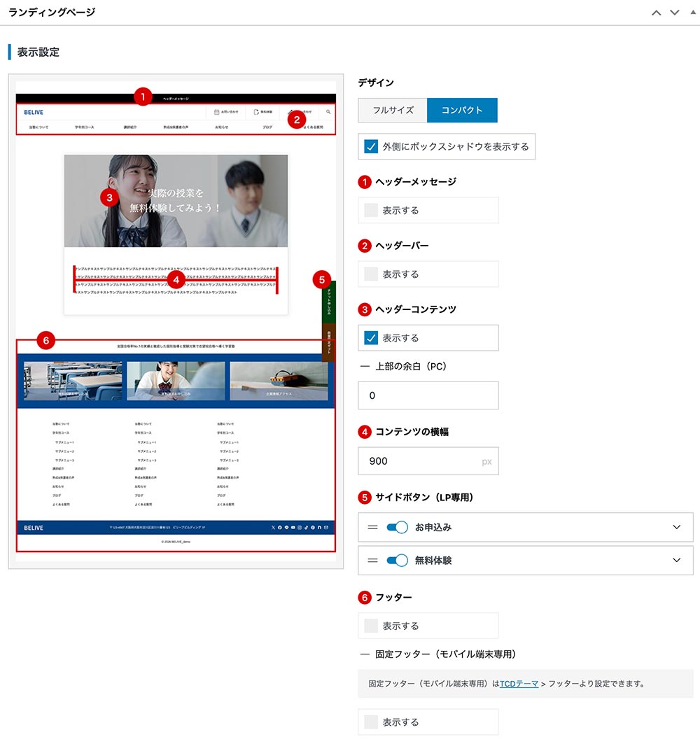Click the Facebook icon in the footer preview

pyautogui.click(x=280, y=528)
